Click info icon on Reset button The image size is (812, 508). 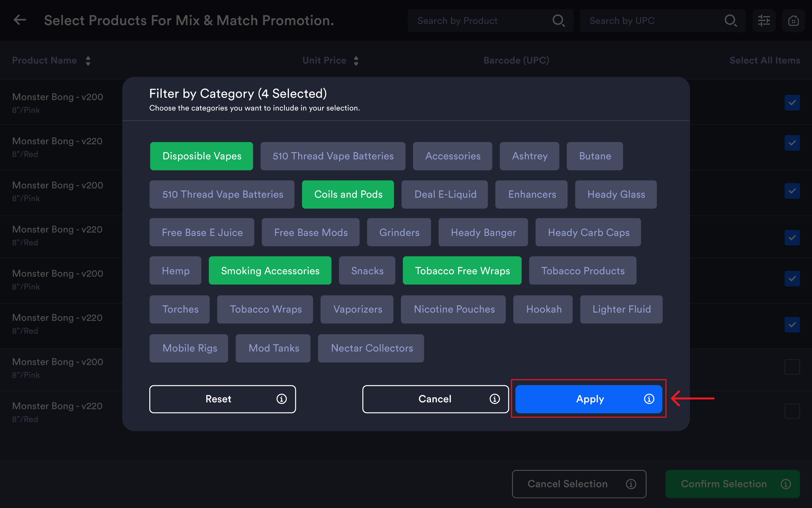(x=281, y=399)
